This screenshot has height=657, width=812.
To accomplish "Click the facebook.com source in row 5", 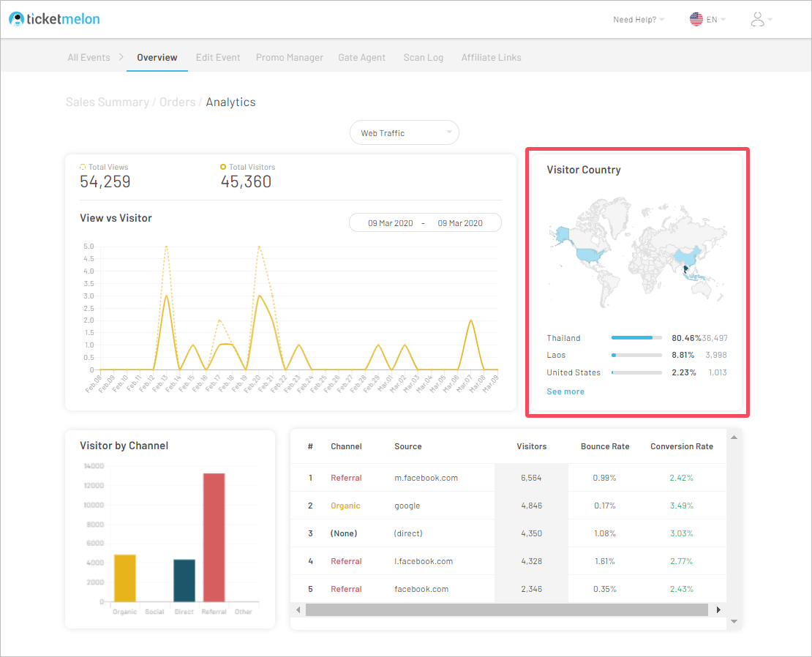I will point(421,589).
